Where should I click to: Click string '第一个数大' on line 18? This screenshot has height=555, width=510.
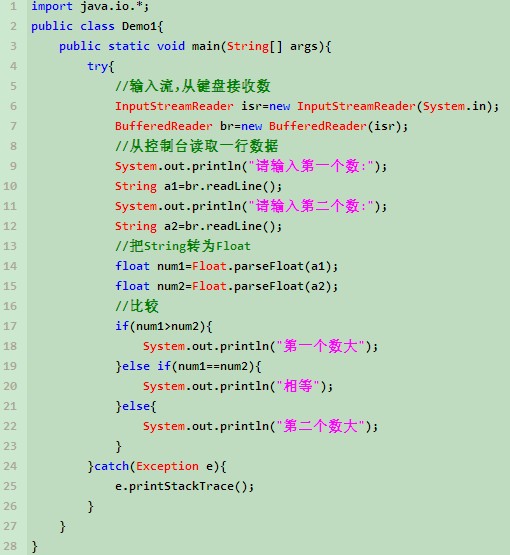point(320,346)
